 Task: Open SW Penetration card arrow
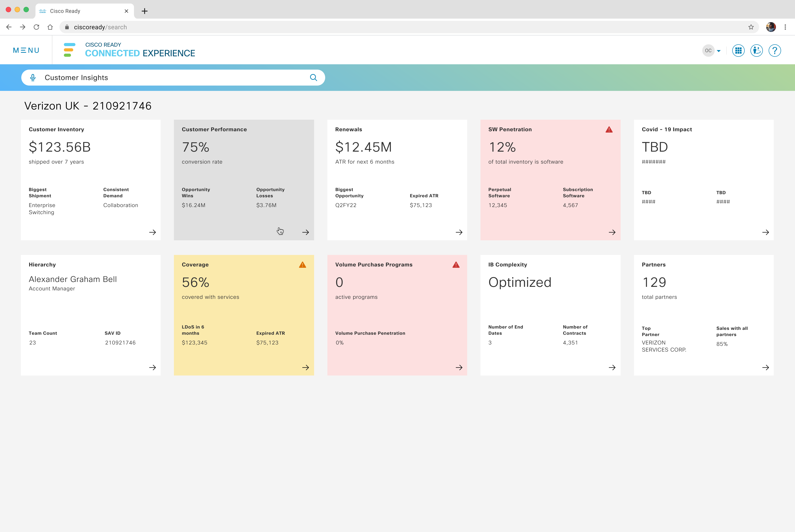click(612, 232)
